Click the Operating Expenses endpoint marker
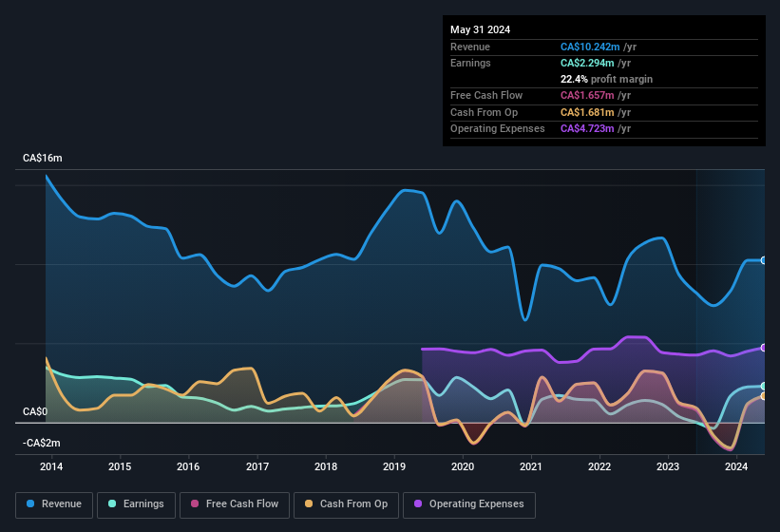The height and width of the screenshot is (532, 780). click(x=763, y=348)
